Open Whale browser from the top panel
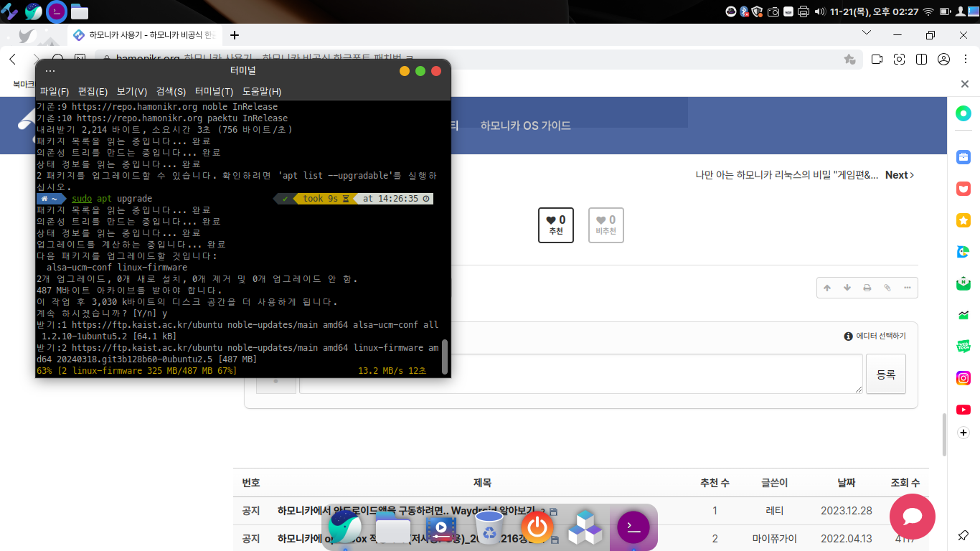This screenshot has width=980, height=551. 33,11
